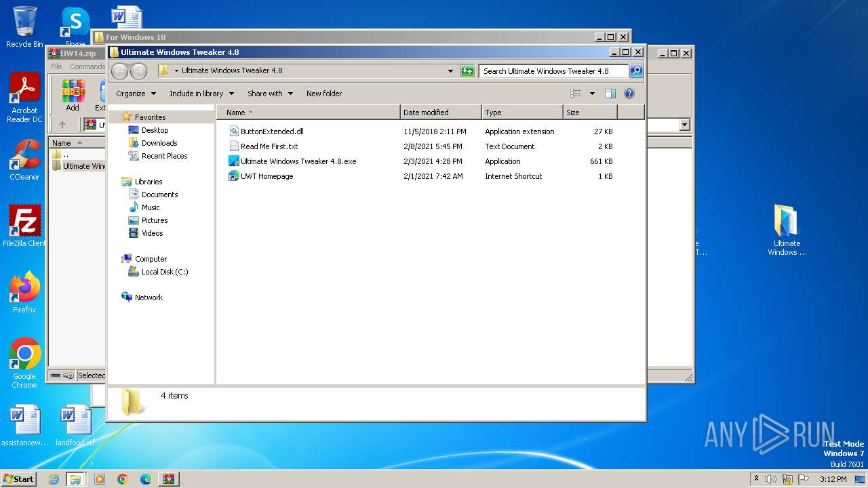
Task: Click the search magnifier button
Action: point(636,71)
